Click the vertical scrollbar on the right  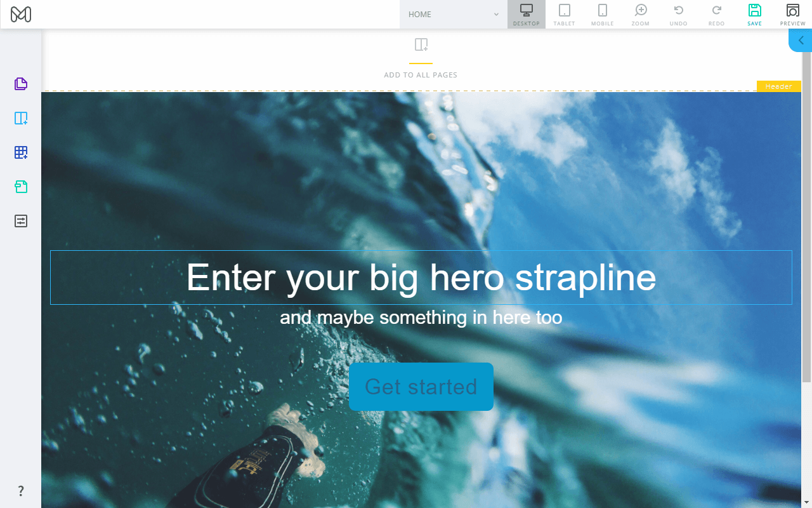click(806, 216)
